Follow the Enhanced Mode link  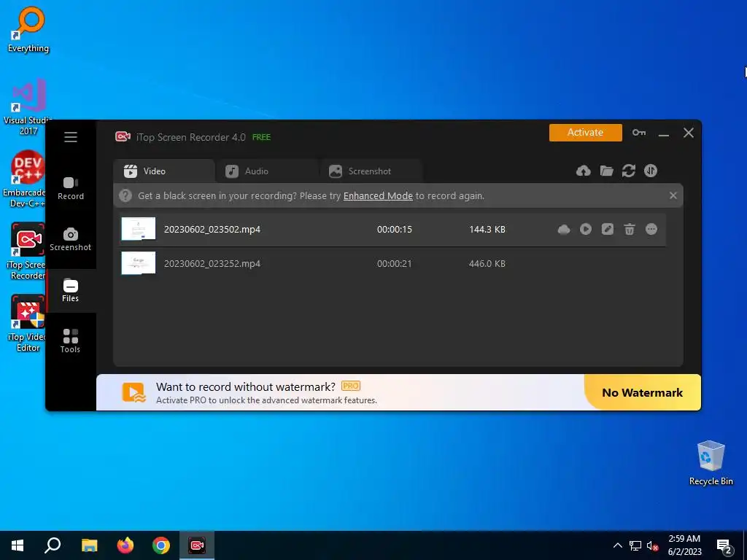378,195
